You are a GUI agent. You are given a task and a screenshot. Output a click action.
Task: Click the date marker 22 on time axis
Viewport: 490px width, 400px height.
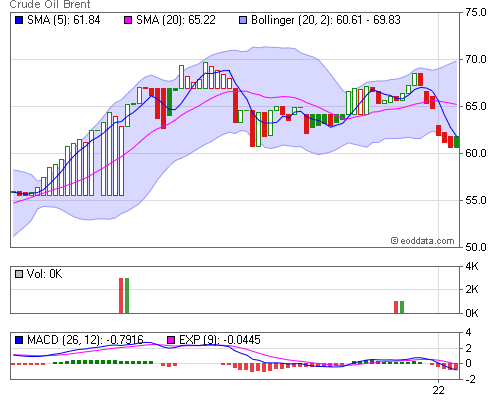[x=439, y=390]
